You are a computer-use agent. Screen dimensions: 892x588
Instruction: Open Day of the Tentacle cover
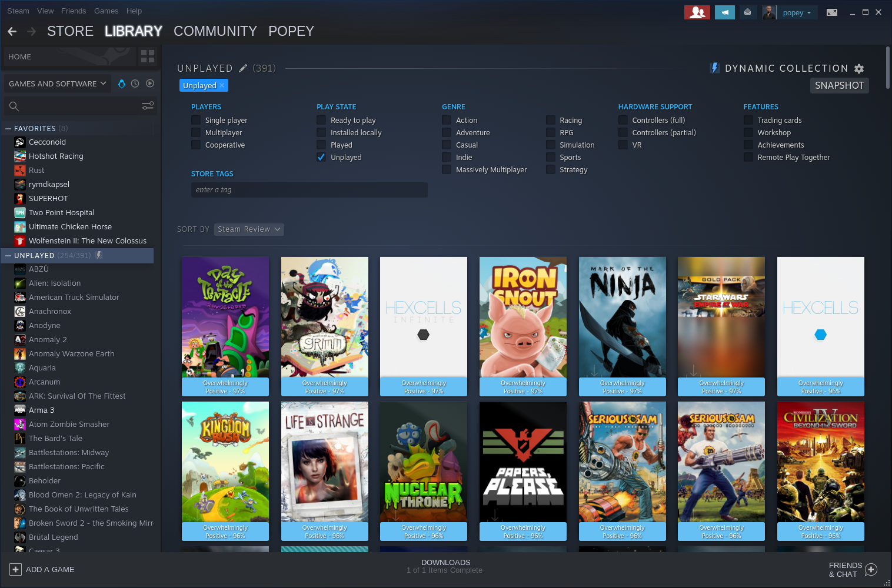pos(225,326)
